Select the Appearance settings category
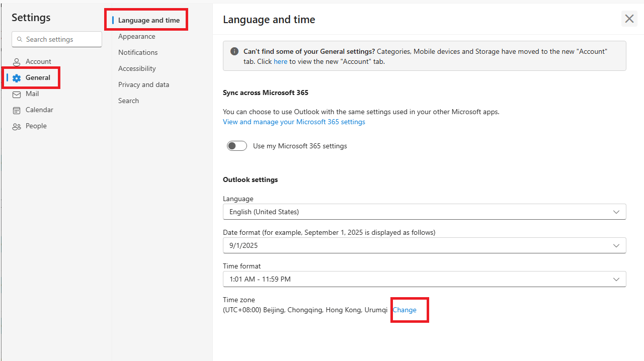The height and width of the screenshot is (361, 644). (x=137, y=36)
